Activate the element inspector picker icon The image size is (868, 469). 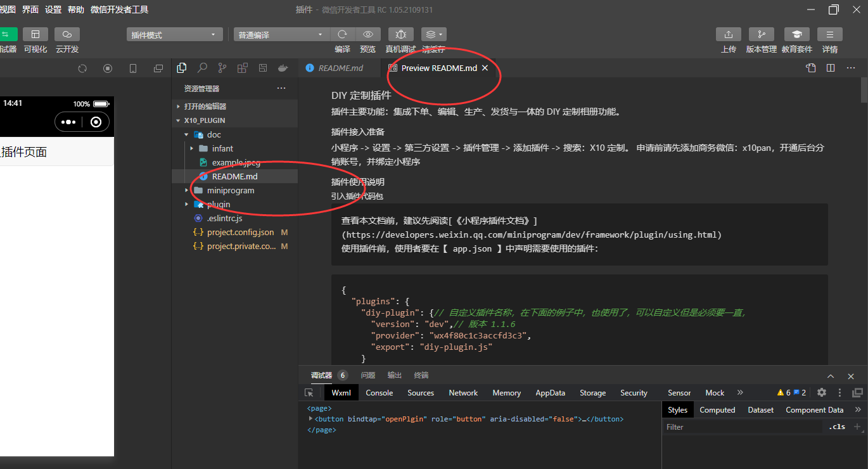pyautogui.click(x=309, y=393)
